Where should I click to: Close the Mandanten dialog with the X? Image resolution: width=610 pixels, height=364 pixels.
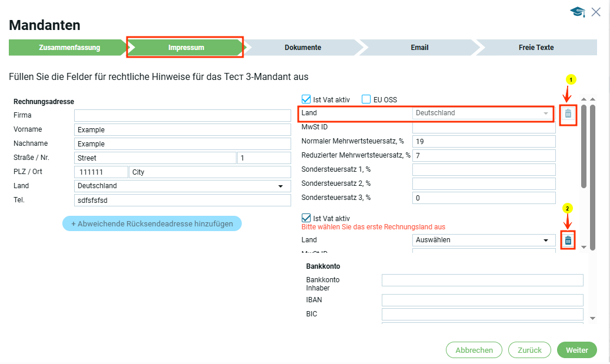(x=596, y=12)
